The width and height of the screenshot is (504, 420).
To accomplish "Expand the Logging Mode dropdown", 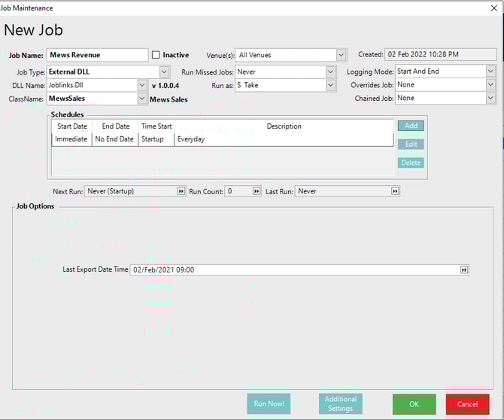I will click(490, 72).
